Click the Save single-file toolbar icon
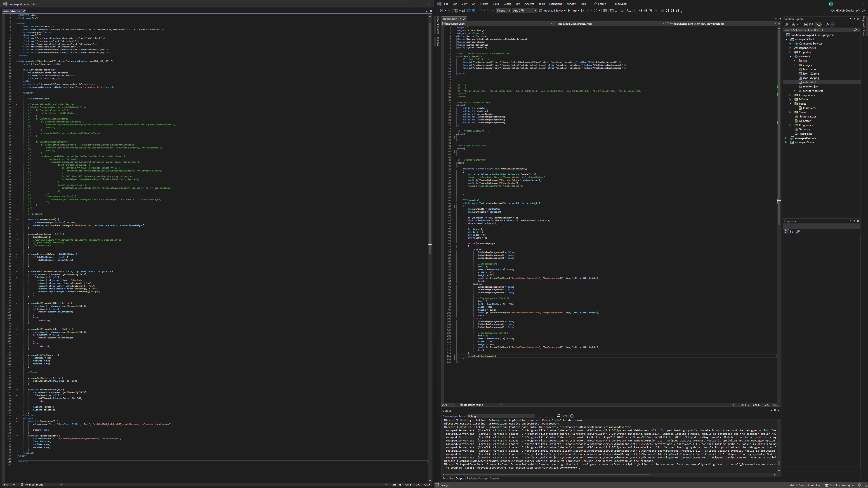This screenshot has width=868, height=488. coord(469,11)
